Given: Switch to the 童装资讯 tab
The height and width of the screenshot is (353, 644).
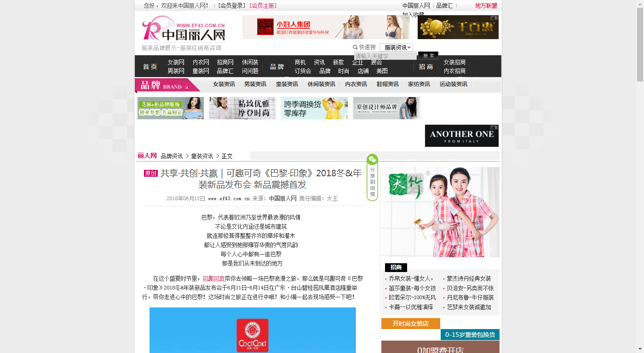Looking at the screenshot, I should pos(287,84).
